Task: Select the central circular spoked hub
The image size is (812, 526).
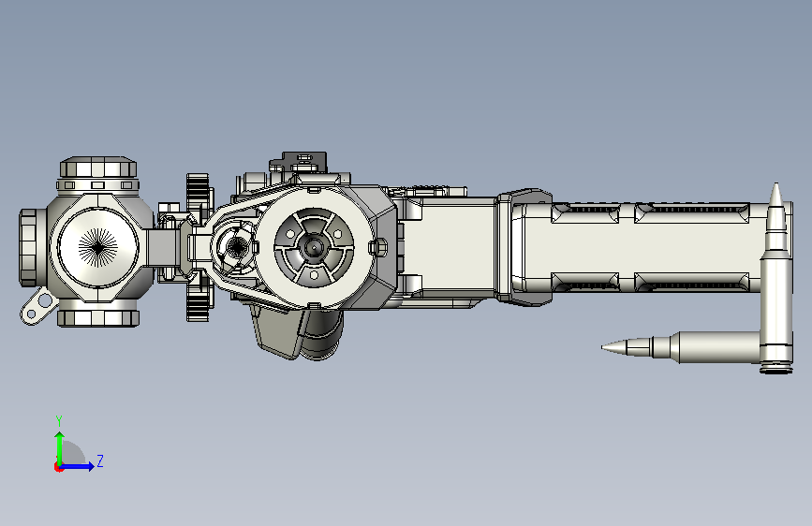Action: 314,247
